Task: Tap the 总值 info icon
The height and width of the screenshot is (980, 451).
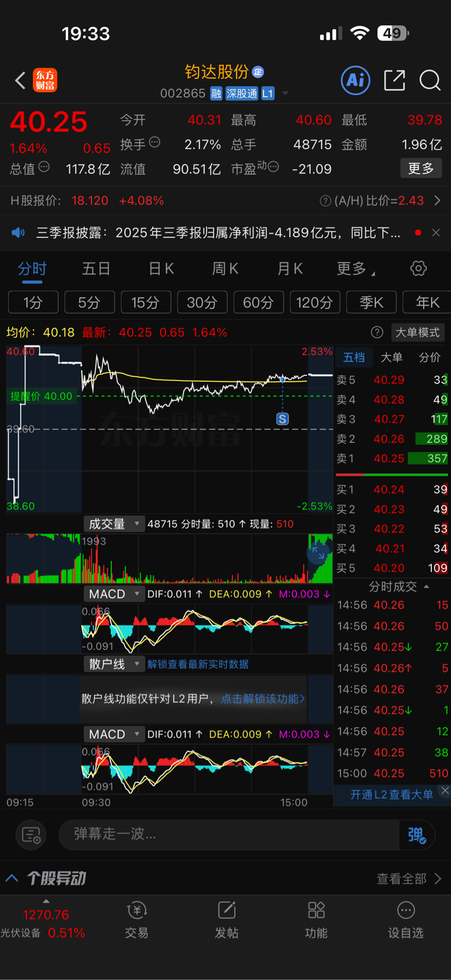Action: point(44,167)
